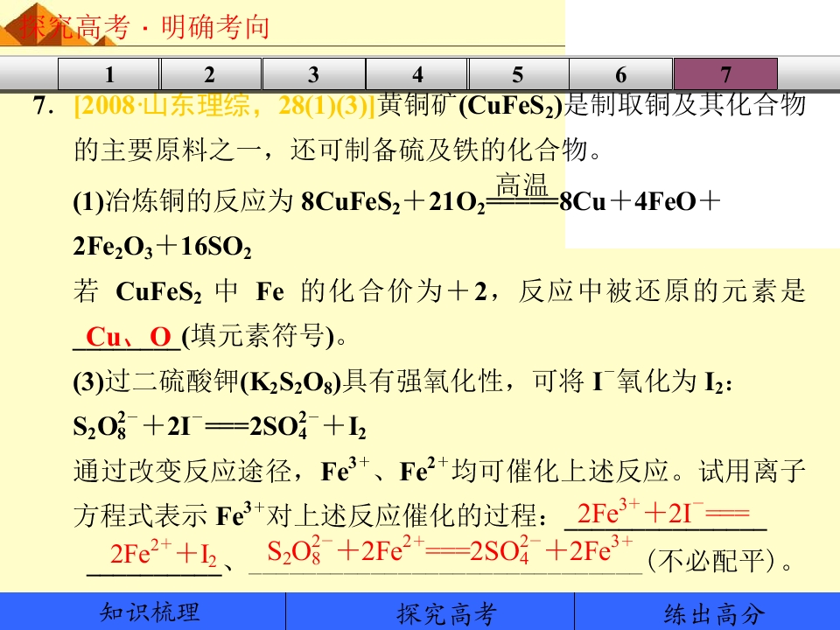Go to question tab 4

tap(416, 73)
